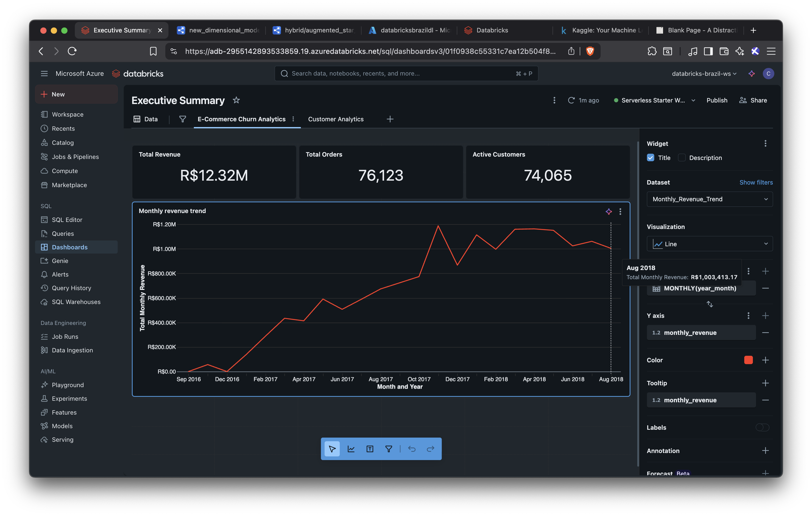Select the add visualization tool in bottom toolbar

click(x=351, y=449)
